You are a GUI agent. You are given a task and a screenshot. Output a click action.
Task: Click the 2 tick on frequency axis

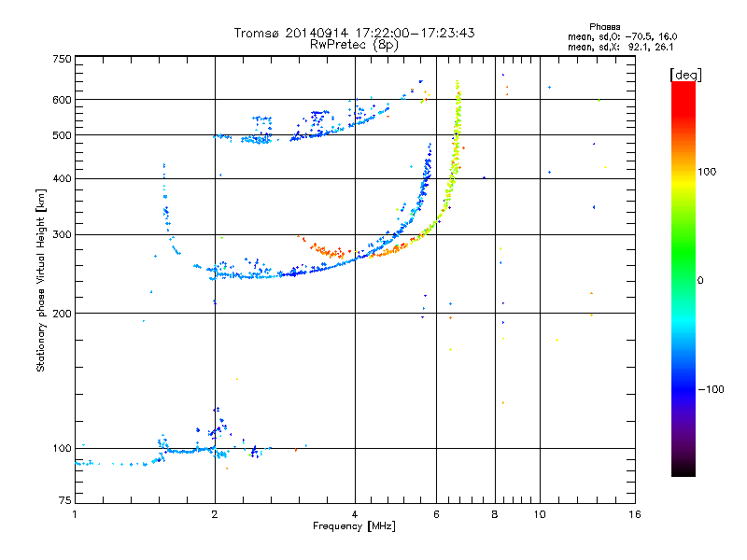pyautogui.click(x=215, y=514)
